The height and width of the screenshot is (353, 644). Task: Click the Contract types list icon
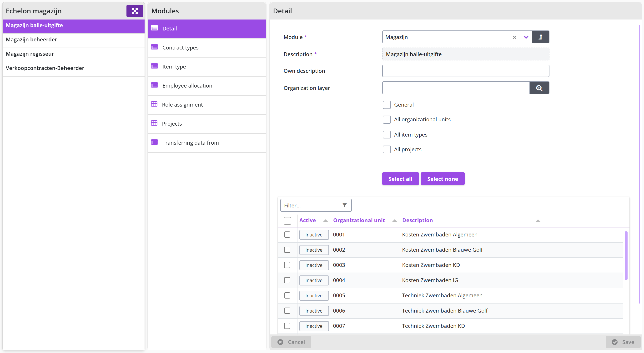[x=155, y=47]
